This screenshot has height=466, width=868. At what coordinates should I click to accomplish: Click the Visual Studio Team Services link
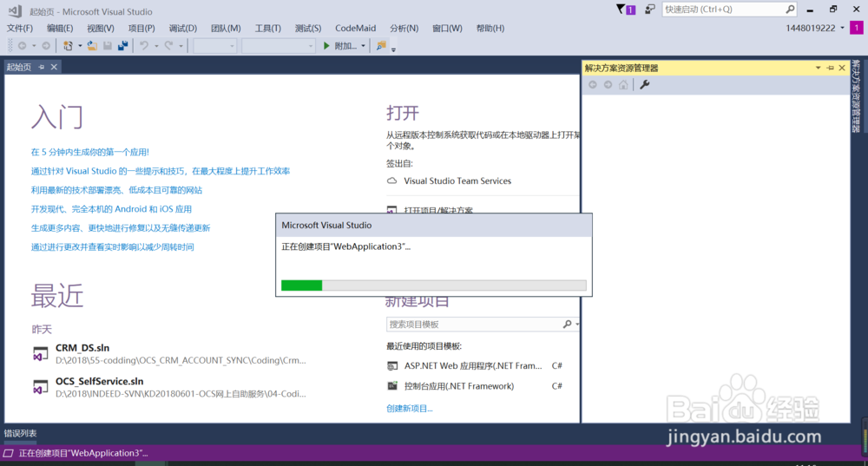457,181
